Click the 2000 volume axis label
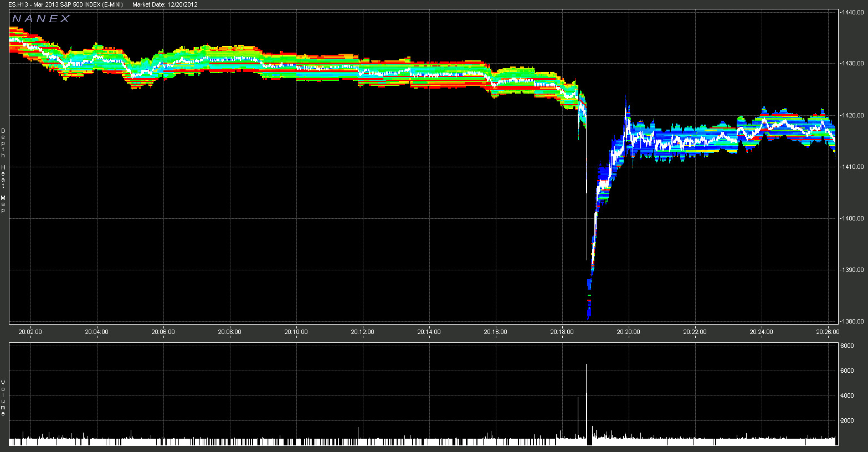The image size is (868, 452). (848, 420)
